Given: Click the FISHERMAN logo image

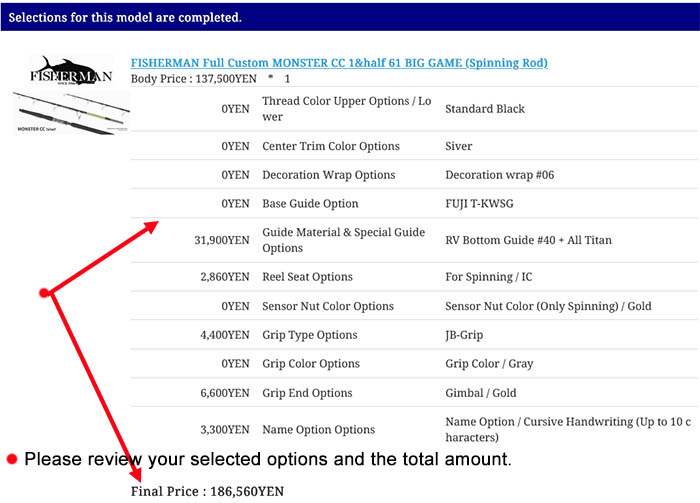Looking at the screenshot, I should (71, 71).
